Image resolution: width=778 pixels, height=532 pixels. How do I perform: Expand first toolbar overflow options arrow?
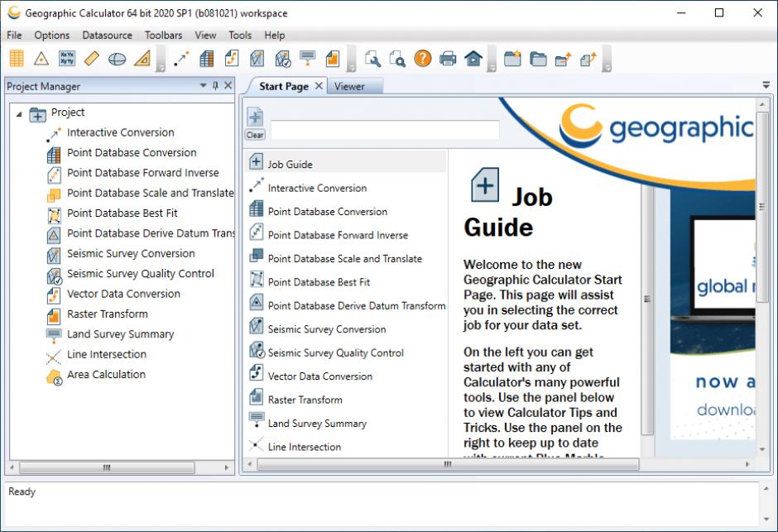[x=161, y=60]
